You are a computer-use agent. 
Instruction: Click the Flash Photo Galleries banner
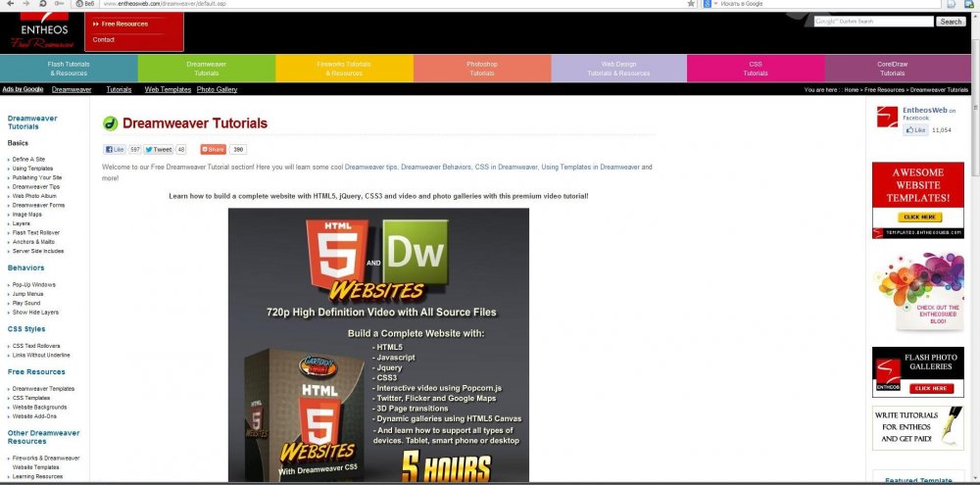[918, 372]
